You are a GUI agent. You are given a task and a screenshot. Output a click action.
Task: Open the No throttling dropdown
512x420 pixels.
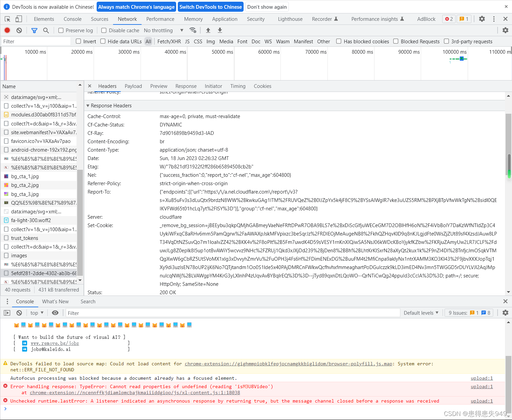click(163, 30)
